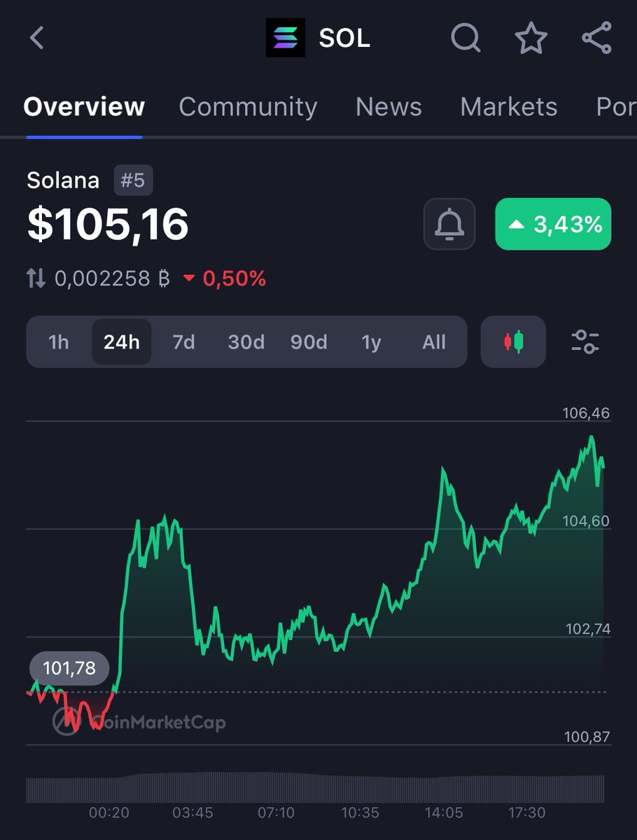Image resolution: width=637 pixels, height=840 pixels.
Task: Go to the Markets tab
Action: click(x=509, y=106)
